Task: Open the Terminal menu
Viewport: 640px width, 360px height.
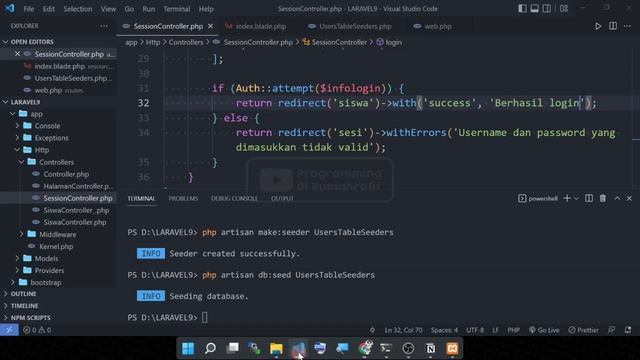Action: click(x=176, y=9)
